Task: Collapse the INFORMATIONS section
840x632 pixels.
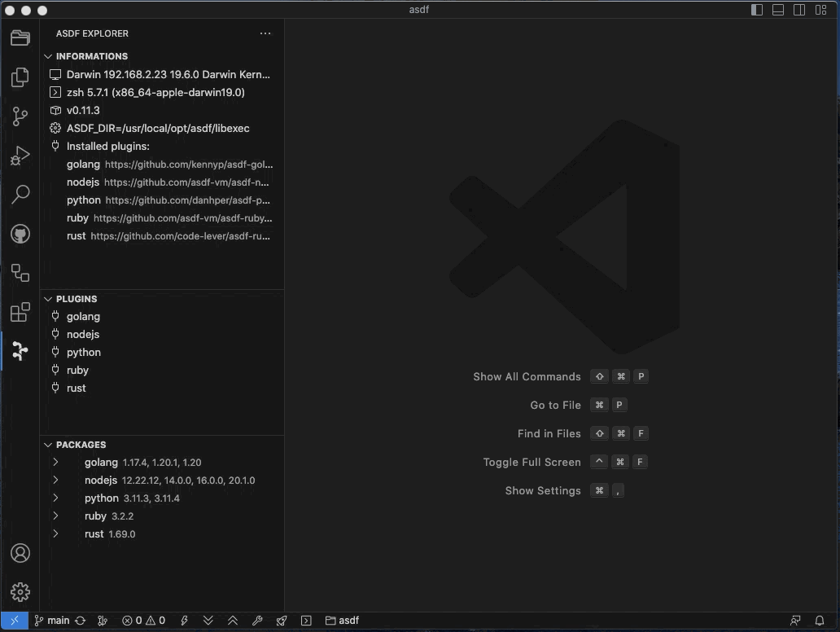Action: 162,56
